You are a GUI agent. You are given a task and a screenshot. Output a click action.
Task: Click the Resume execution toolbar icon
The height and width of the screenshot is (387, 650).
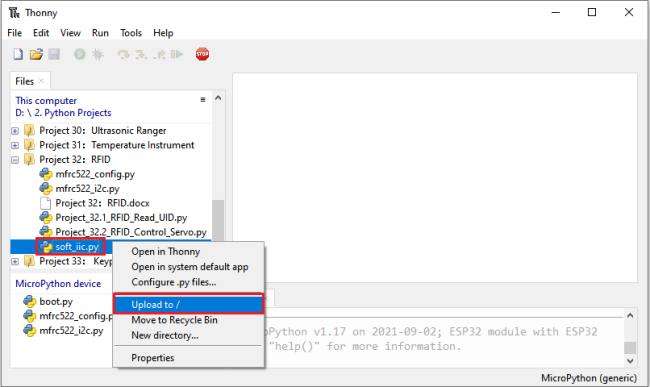point(177,54)
